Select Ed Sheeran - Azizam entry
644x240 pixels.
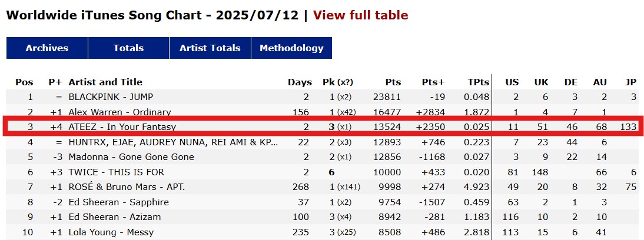click(x=115, y=217)
